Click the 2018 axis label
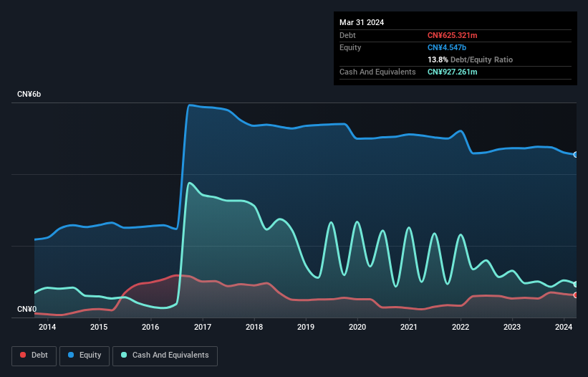 coord(254,327)
